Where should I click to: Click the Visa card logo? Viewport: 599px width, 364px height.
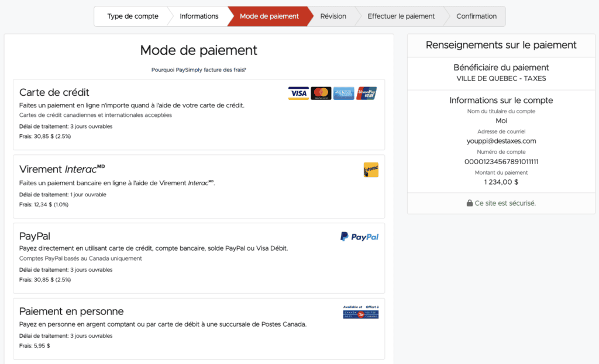(298, 93)
